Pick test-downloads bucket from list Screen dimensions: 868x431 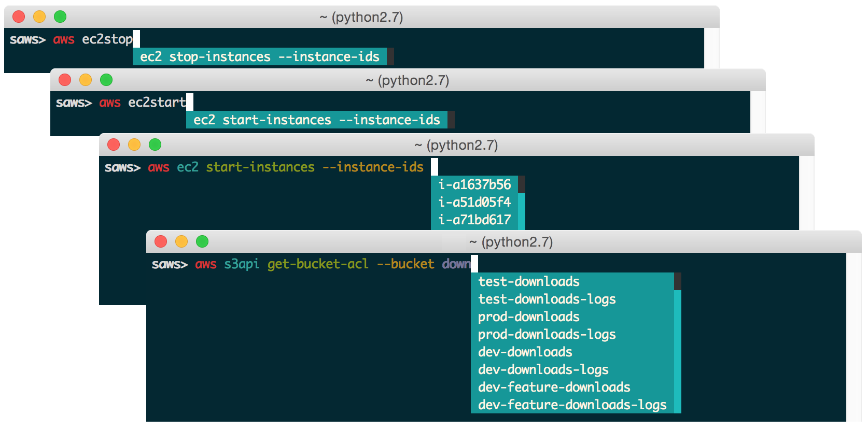point(572,281)
